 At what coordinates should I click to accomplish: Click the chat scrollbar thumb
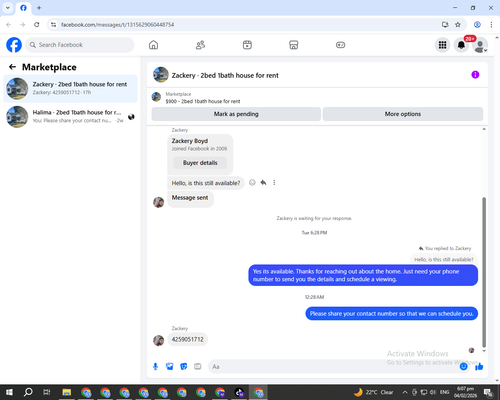pyautogui.click(x=484, y=272)
